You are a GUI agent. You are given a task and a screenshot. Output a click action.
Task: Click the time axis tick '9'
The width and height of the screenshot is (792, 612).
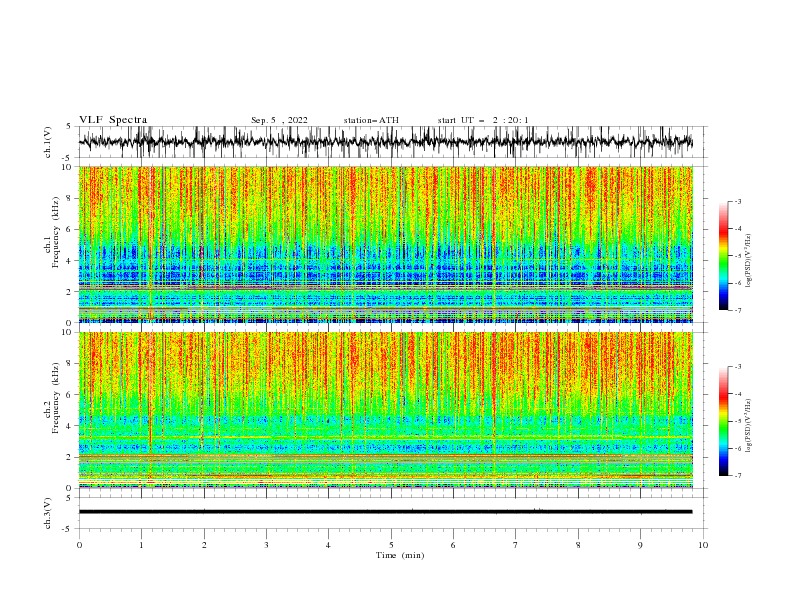[x=640, y=545]
